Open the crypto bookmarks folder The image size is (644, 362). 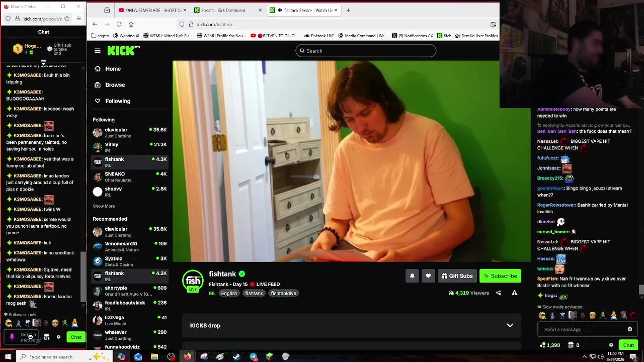tap(100, 36)
